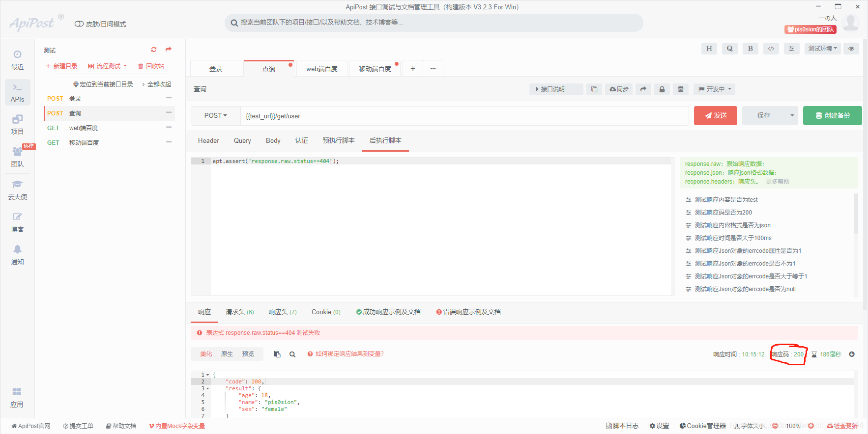Image resolution: width=868 pixels, height=434 pixels.
Task: Download the response with the download icon
Action: pos(852,354)
